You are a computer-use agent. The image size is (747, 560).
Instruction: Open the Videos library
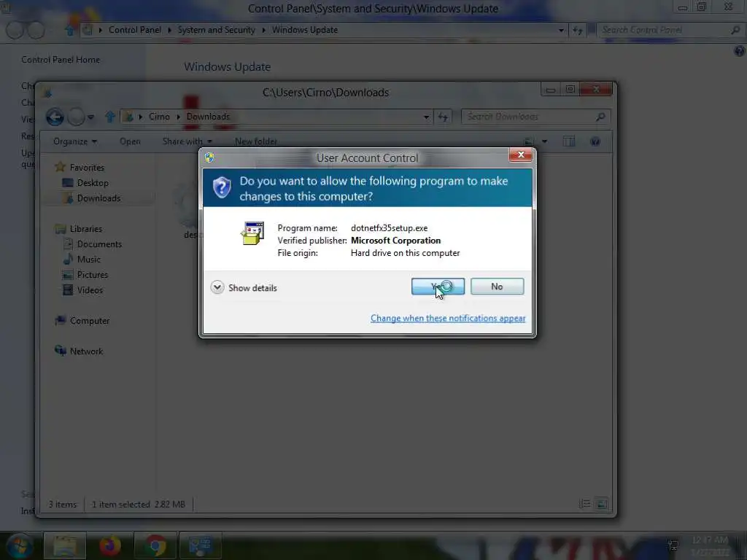(x=90, y=290)
